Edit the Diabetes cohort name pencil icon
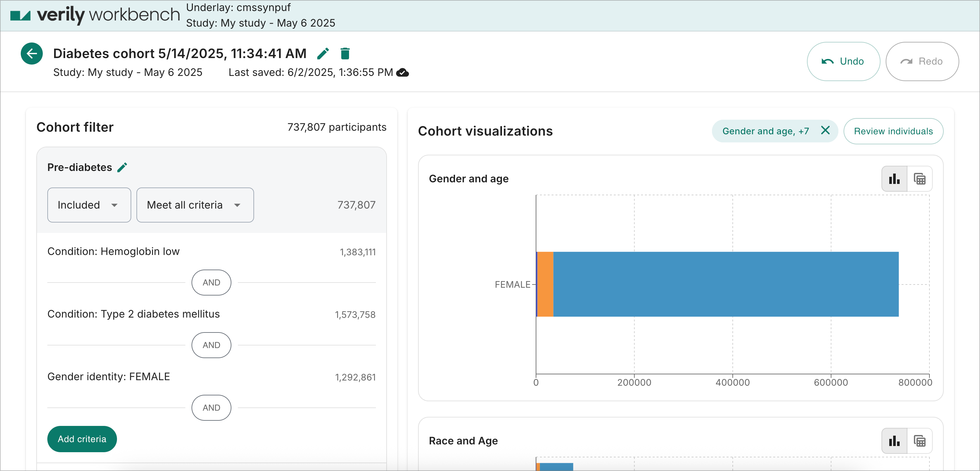This screenshot has height=471, width=980. coord(323,54)
